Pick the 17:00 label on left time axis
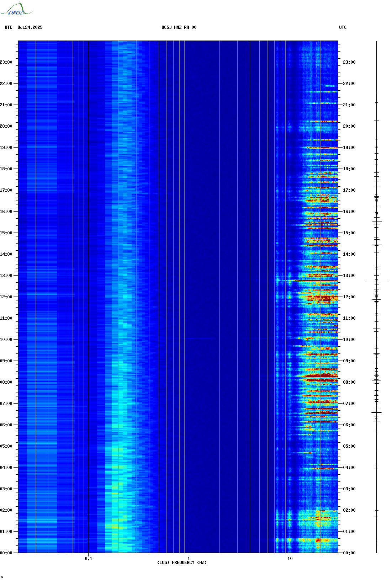Image resolution: width=392 pixels, height=581 pixels. point(6,190)
